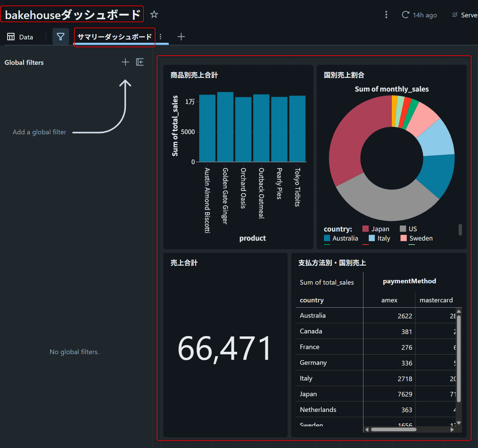
Task: Click the refresh dashboard icon
Action: tap(405, 15)
